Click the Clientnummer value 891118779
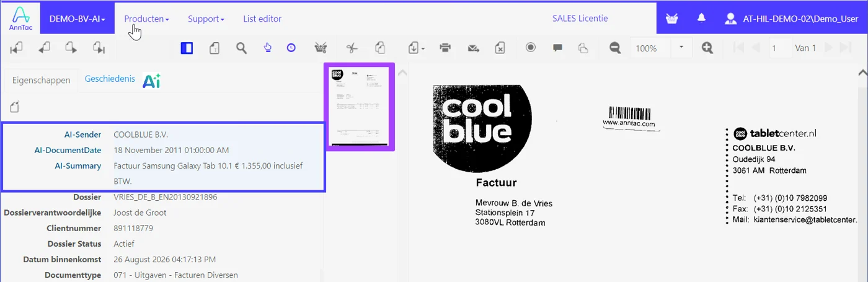This screenshot has width=868, height=282. pos(133,228)
